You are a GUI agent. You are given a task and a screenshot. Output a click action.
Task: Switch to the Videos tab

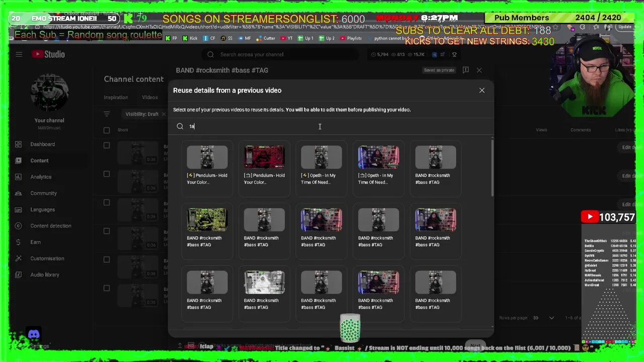(x=149, y=98)
